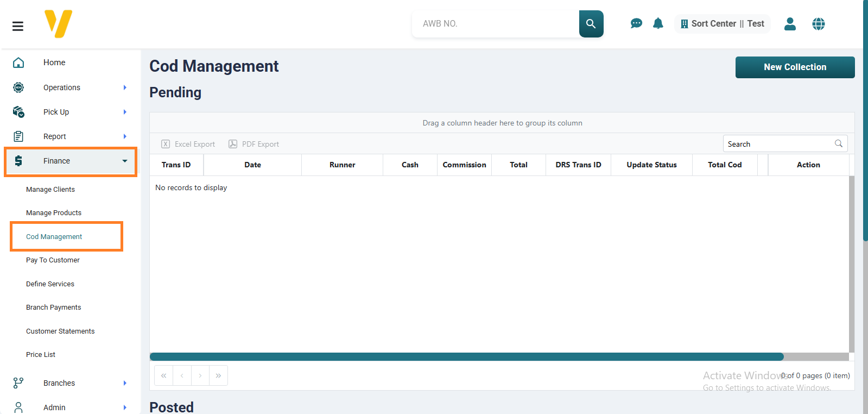Click the AWB NO. input field
This screenshot has width=868, height=414.
pos(495,24)
